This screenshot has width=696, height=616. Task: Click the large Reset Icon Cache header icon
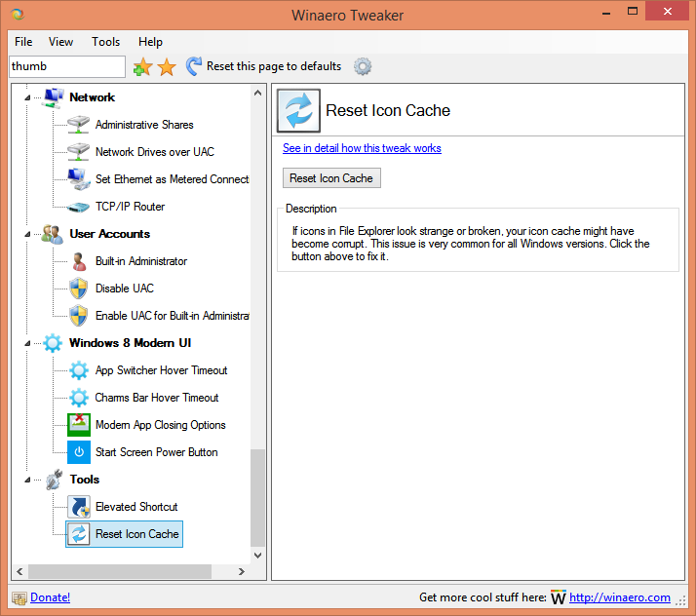pos(298,110)
